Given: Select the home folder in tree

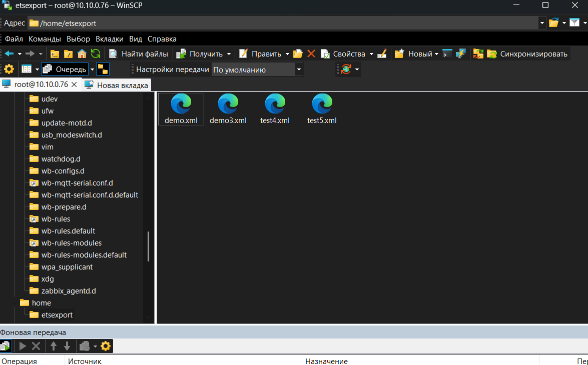Looking at the screenshot, I should click(x=41, y=303).
